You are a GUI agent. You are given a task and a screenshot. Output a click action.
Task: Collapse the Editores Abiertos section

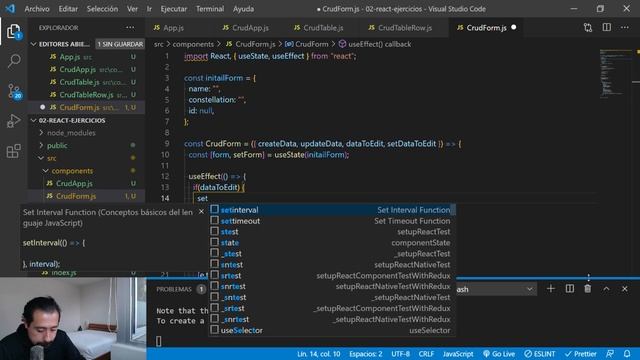33,44
